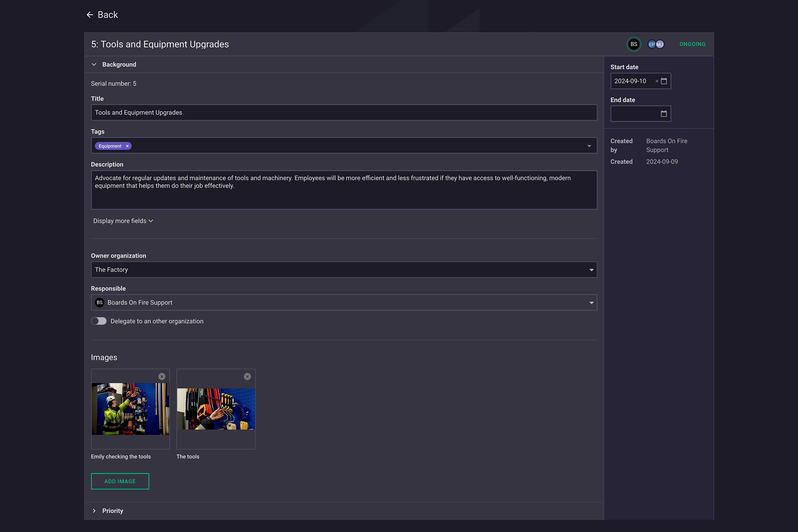
Task: Click into the Description text area
Action: 344,190
